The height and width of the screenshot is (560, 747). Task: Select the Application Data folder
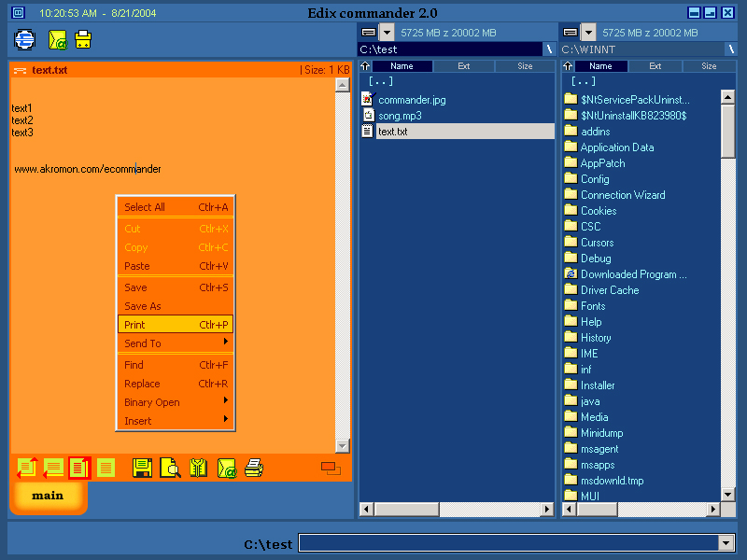tap(617, 147)
